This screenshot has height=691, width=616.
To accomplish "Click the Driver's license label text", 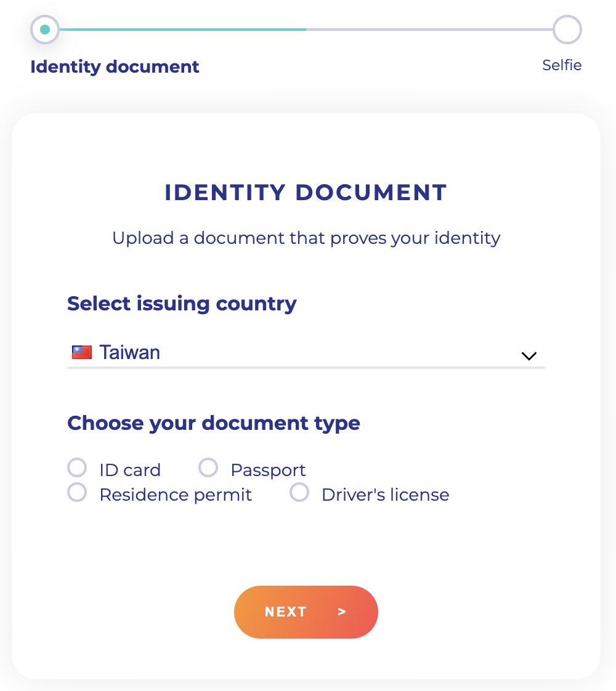I will pyautogui.click(x=385, y=495).
